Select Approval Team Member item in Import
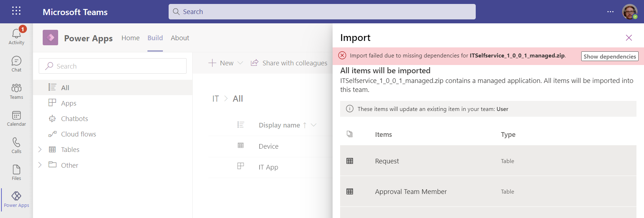The height and width of the screenshot is (218, 644). [488, 191]
